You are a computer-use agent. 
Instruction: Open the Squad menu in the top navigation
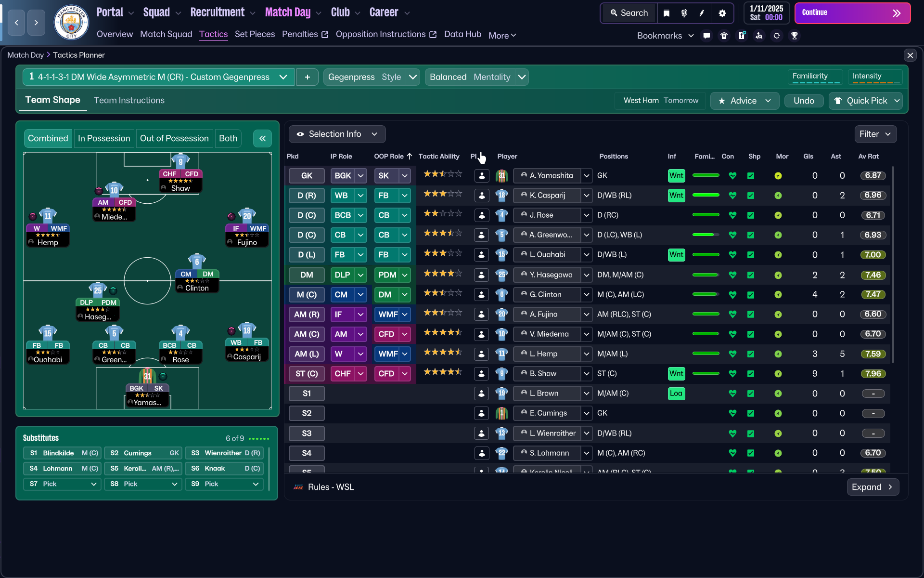point(157,12)
